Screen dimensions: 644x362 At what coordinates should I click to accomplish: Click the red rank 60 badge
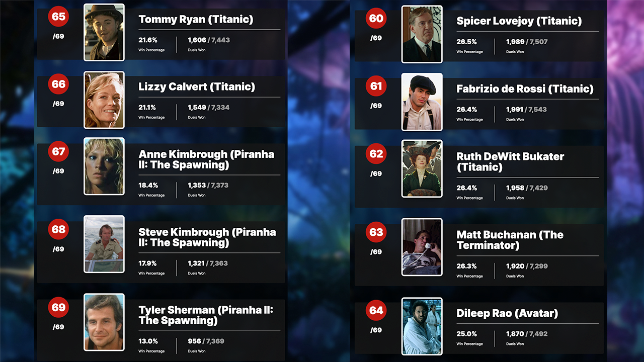click(376, 19)
